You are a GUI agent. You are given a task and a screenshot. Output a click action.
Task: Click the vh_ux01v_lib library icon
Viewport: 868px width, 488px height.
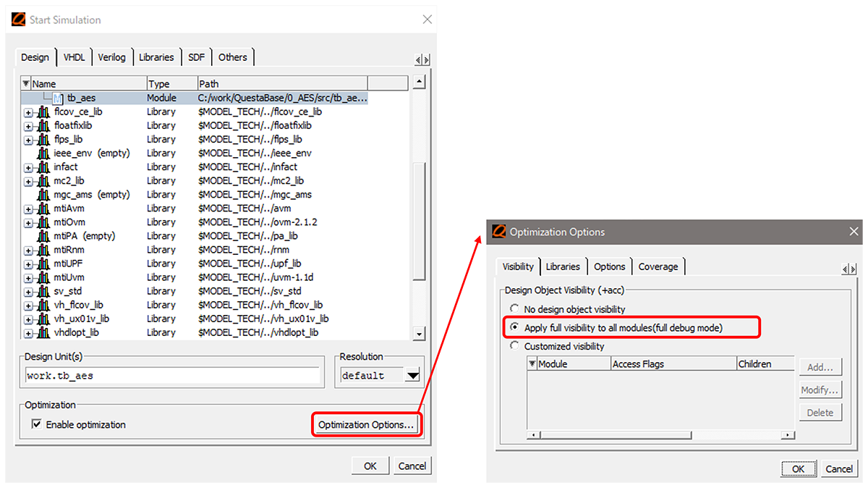pos(43,319)
